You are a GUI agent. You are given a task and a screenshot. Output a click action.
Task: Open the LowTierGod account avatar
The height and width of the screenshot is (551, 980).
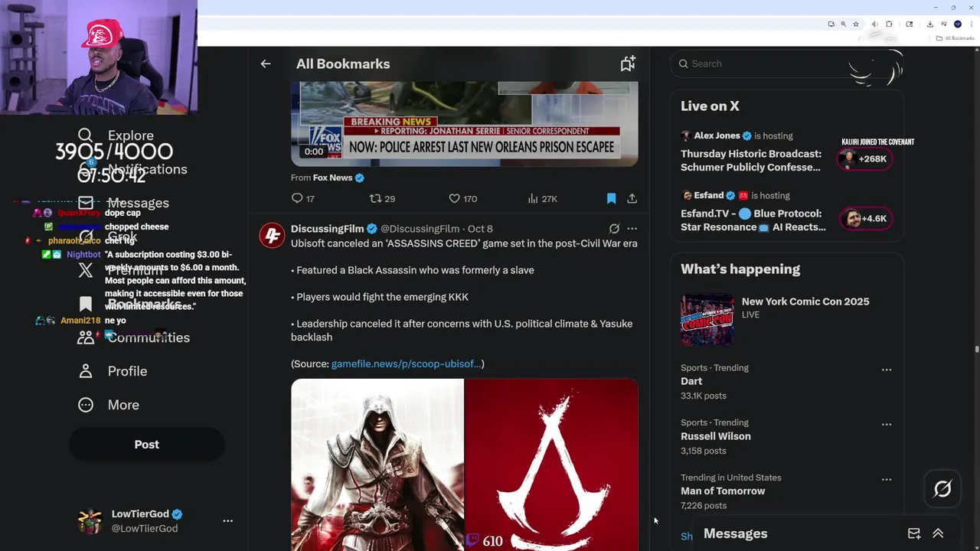tap(90, 521)
